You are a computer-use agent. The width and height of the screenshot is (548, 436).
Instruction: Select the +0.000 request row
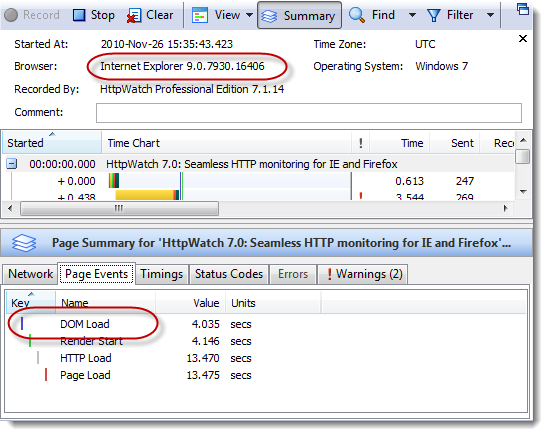pyautogui.click(x=259, y=181)
